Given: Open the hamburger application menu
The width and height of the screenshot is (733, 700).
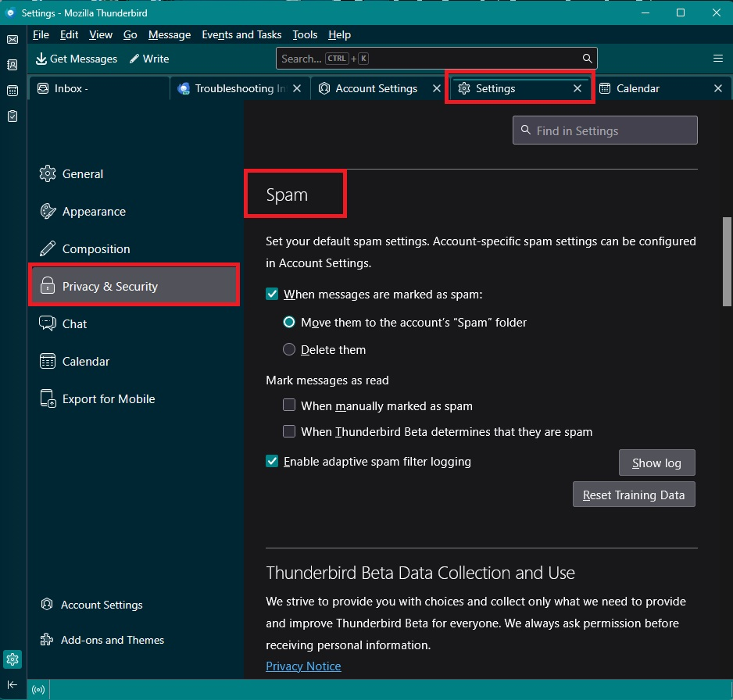Looking at the screenshot, I should pyautogui.click(x=718, y=59).
